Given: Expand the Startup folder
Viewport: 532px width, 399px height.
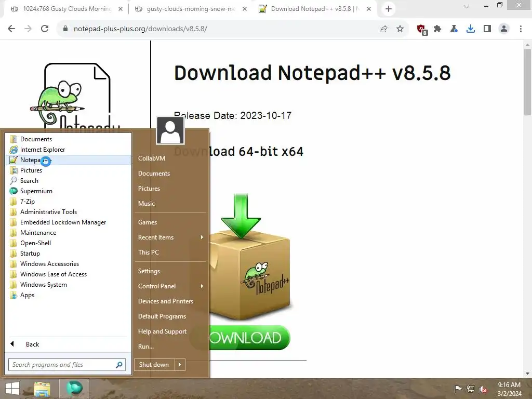Looking at the screenshot, I should tap(68, 254).
